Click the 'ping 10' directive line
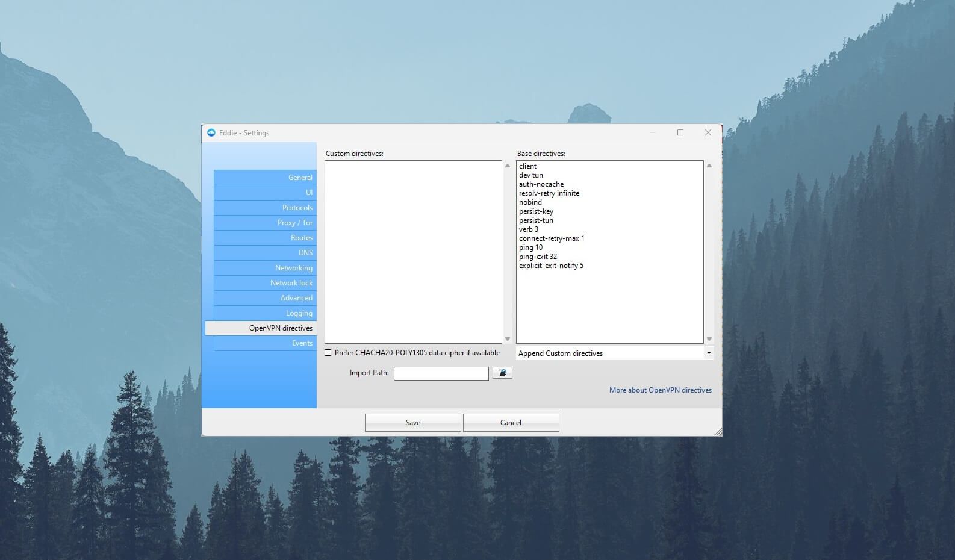955x560 pixels. point(531,247)
